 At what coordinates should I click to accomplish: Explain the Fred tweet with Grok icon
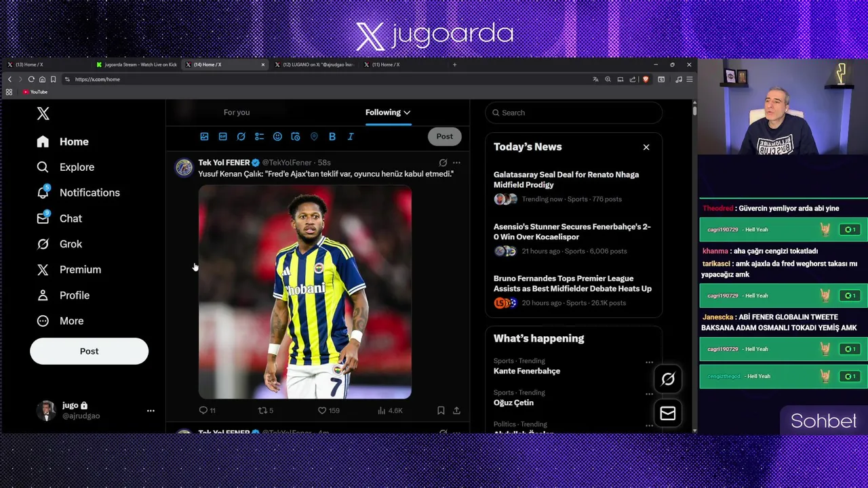tap(443, 163)
